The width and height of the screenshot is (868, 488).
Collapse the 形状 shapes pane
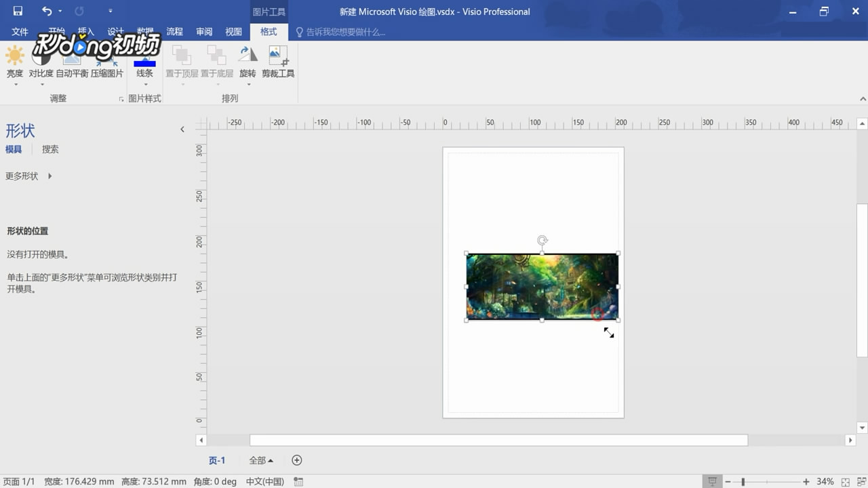click(182, 129)
